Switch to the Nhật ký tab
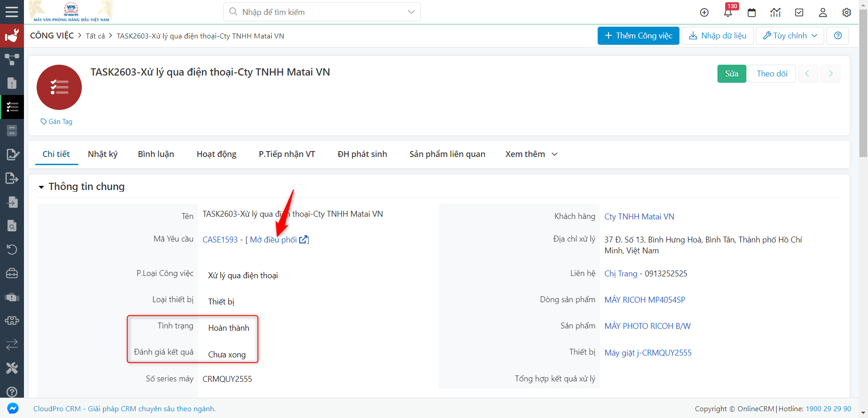This screenshot has width=868, height=418. (x=103, y=154)
